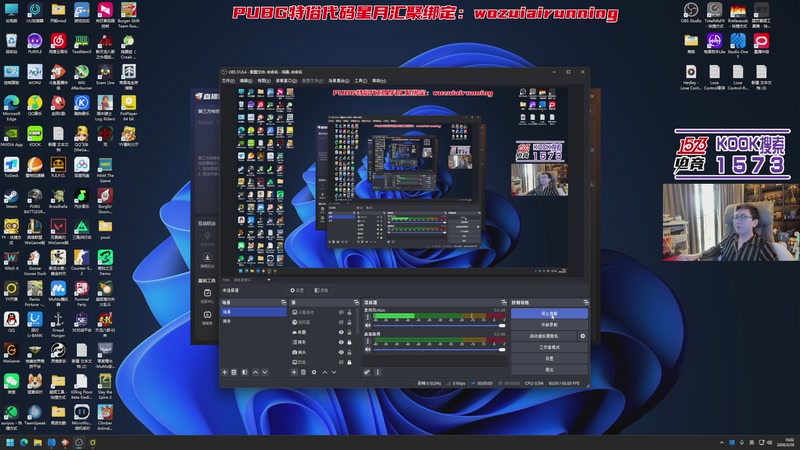Adjust the 桌面音频 volume slider
The width and height of the screenshot is (800, 450).
click(439, 349)
